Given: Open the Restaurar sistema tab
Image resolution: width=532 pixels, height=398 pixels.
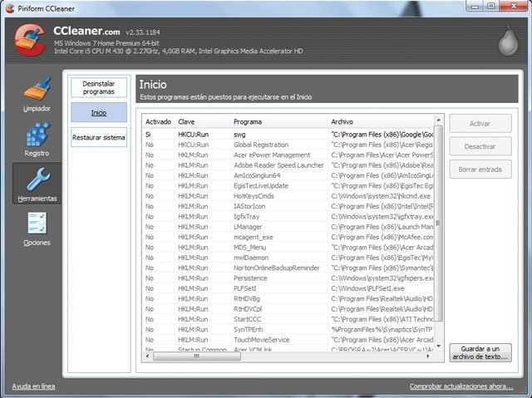Looking at the screenshot, I should click(99, 137).
